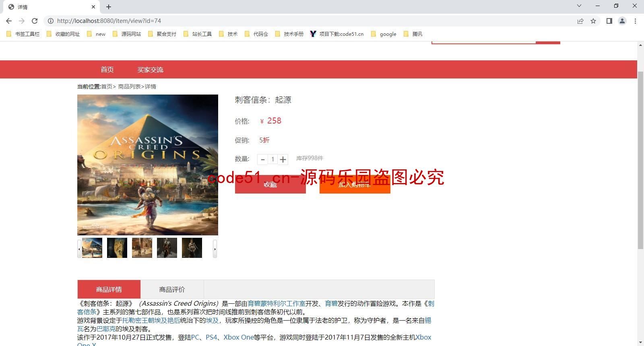
Task: Open the tab search dropdown arrow
Action: click(579, 6)
